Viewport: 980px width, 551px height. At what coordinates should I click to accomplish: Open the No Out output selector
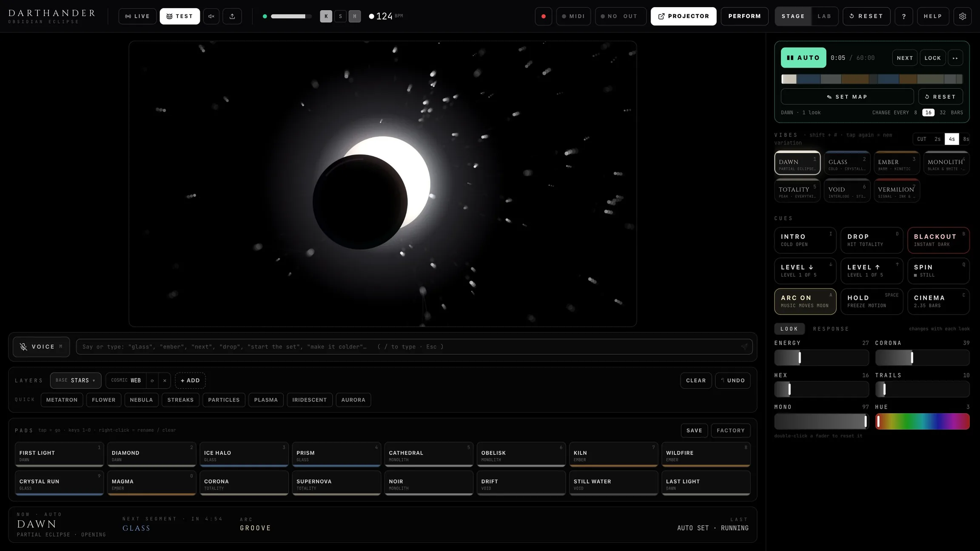(620, 16)
